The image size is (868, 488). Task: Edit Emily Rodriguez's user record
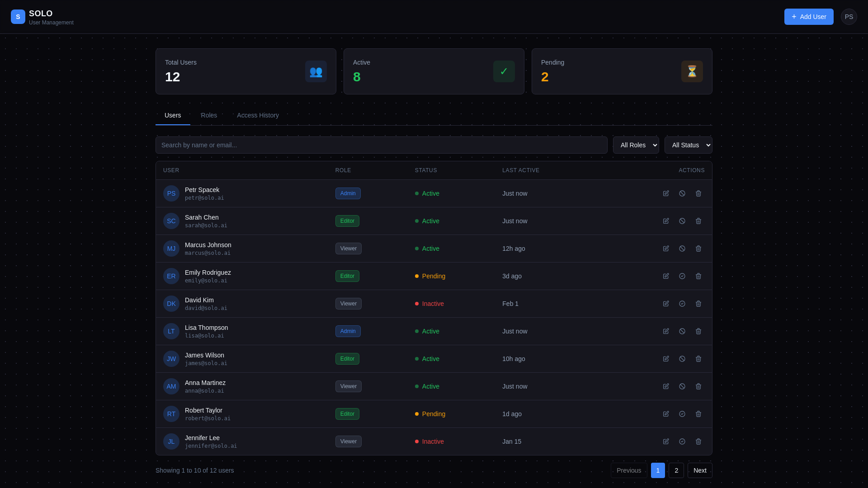point(666,276)
